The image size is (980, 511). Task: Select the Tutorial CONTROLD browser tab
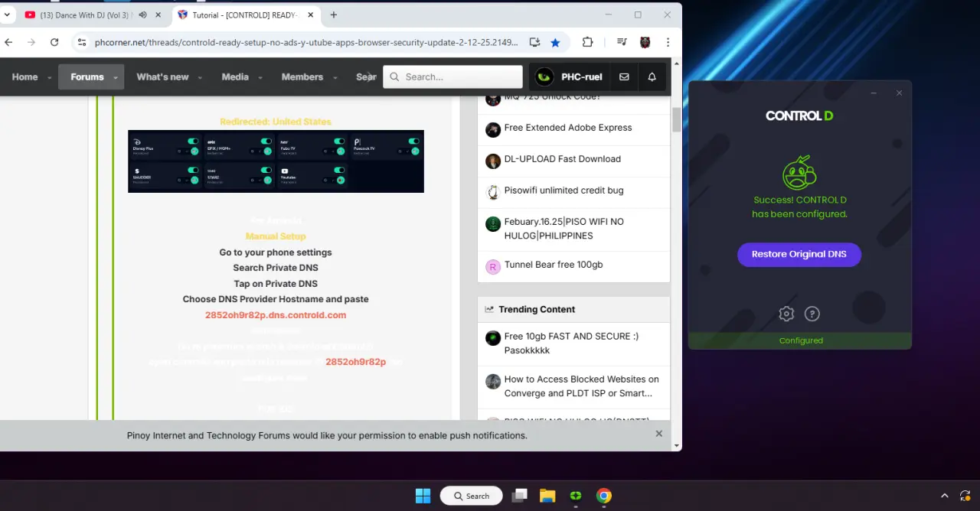click(247, 15)
